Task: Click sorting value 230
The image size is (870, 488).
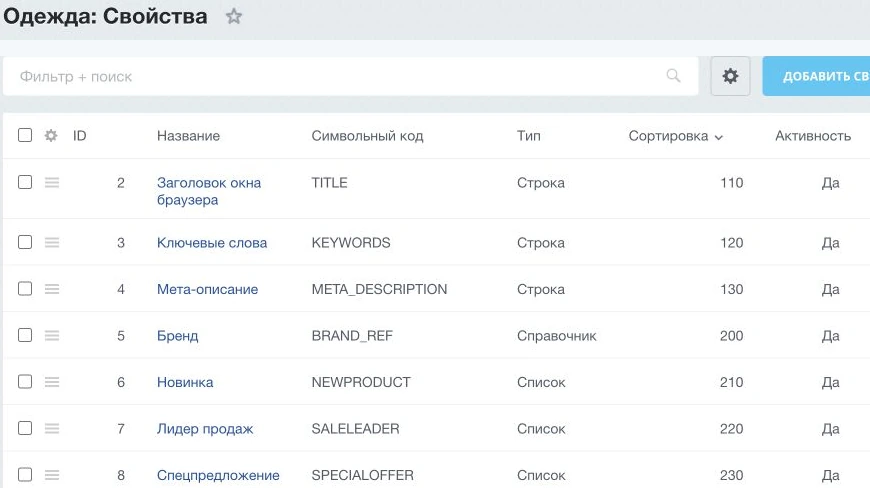Action: (731, 475)
